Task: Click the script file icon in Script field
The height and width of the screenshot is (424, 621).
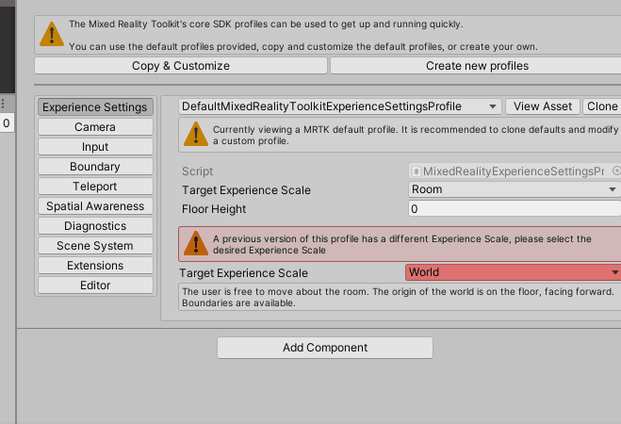Action: pyautogui.click(x=416, y=171)
